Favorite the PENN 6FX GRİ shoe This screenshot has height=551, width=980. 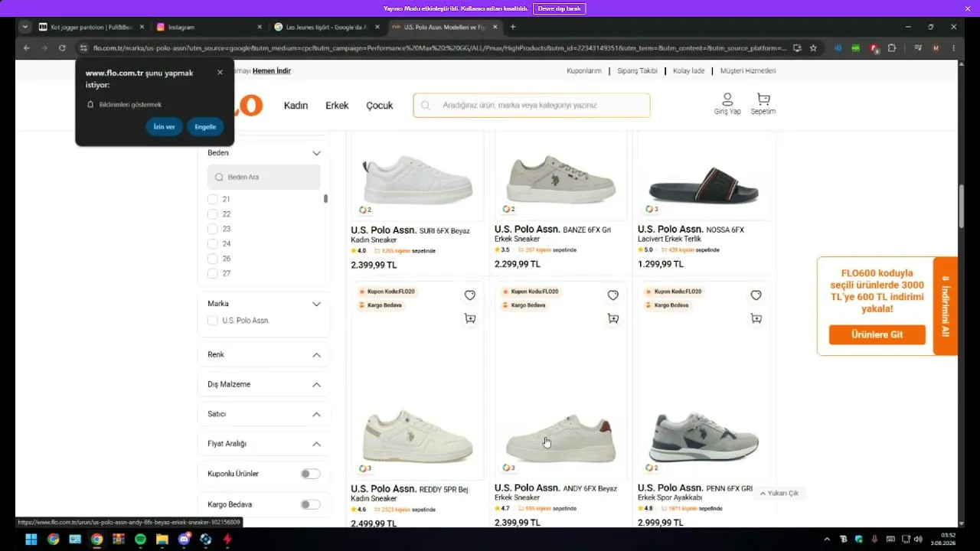coord(756,295)
